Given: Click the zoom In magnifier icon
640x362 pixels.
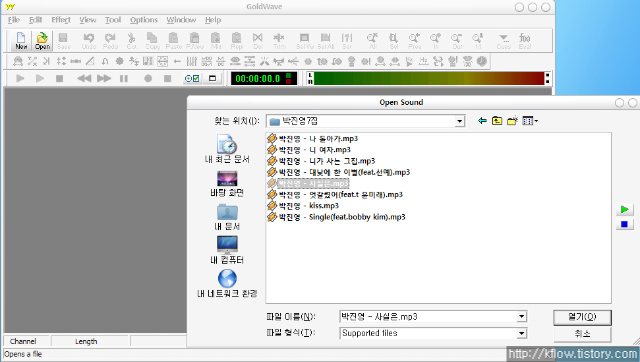Looking at the screenshot, I should click(436, 41).
